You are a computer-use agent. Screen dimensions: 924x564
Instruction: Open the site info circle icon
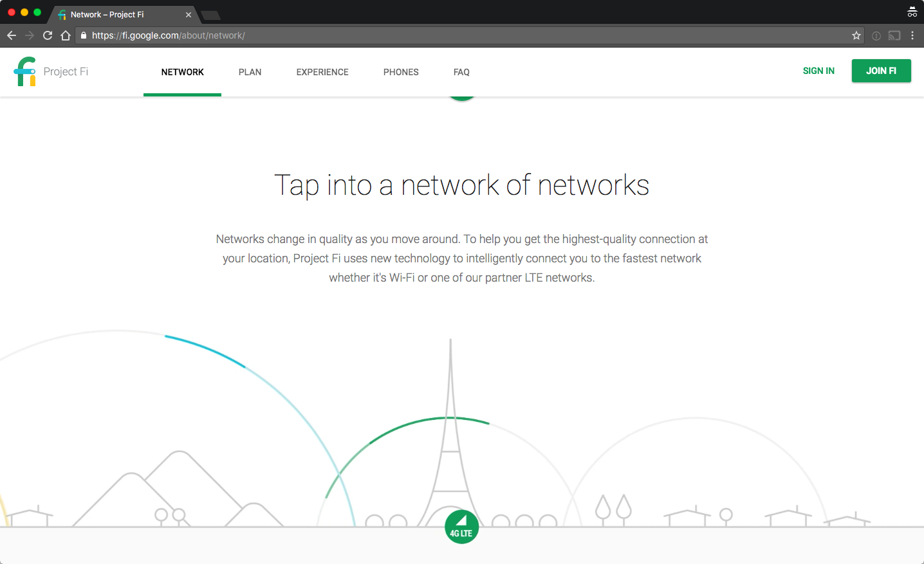pos(876,36)
